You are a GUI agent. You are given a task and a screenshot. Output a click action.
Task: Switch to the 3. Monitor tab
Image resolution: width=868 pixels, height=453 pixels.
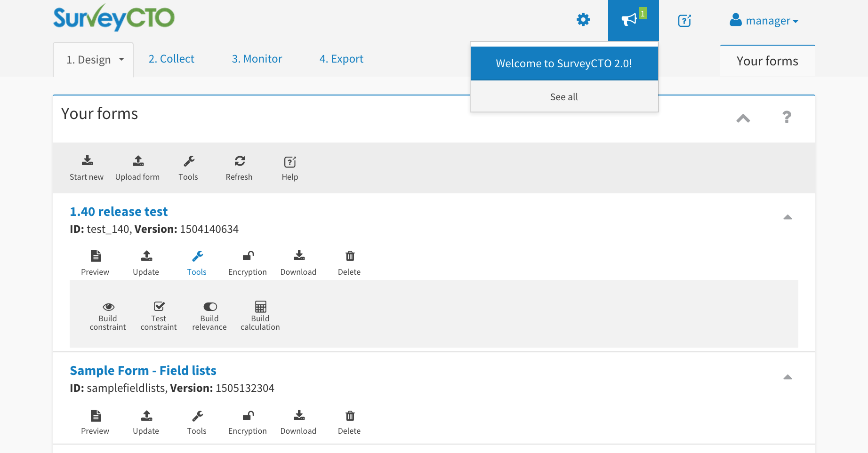(x=257, y=59)
